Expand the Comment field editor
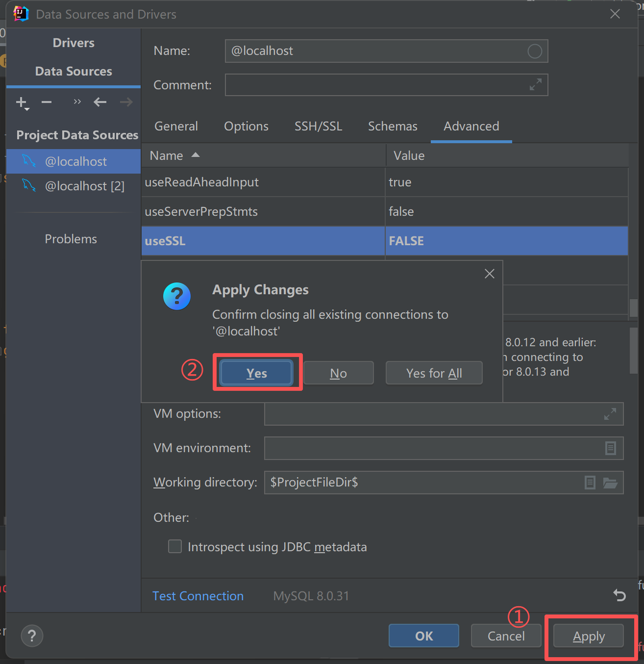The height and width of the screenshot is (664, 644). pos(536,85)
